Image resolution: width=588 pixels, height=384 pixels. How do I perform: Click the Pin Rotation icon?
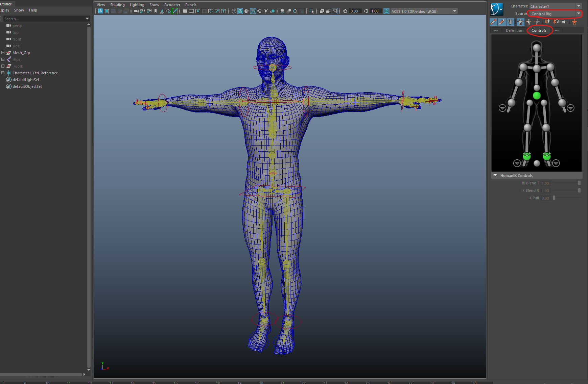pyautogui.click(x=556, y=22)
